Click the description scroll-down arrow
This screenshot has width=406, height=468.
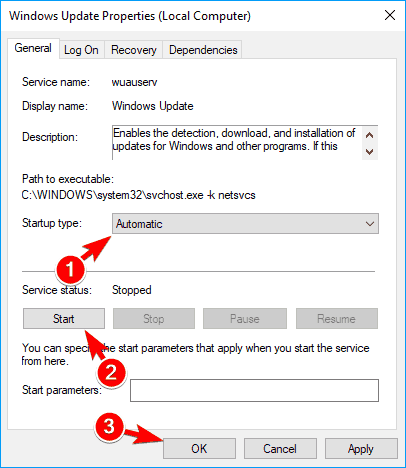click(369, 152)
